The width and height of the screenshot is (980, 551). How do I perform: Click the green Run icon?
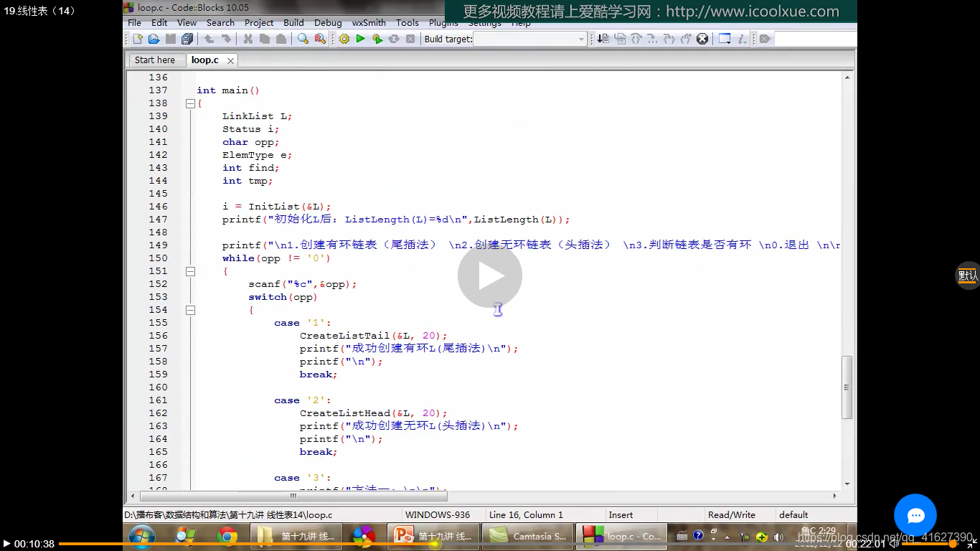coord(361,39)
